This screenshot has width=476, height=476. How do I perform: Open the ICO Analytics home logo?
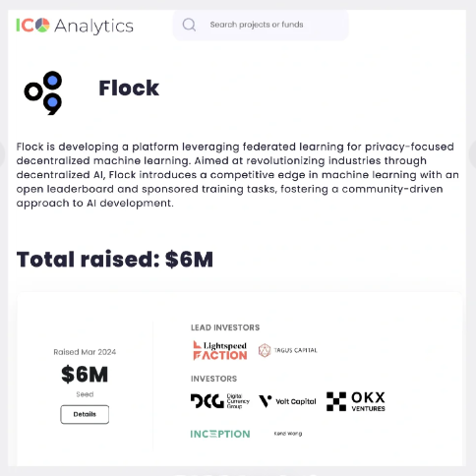pyautogui.click(x=75, y=26)
